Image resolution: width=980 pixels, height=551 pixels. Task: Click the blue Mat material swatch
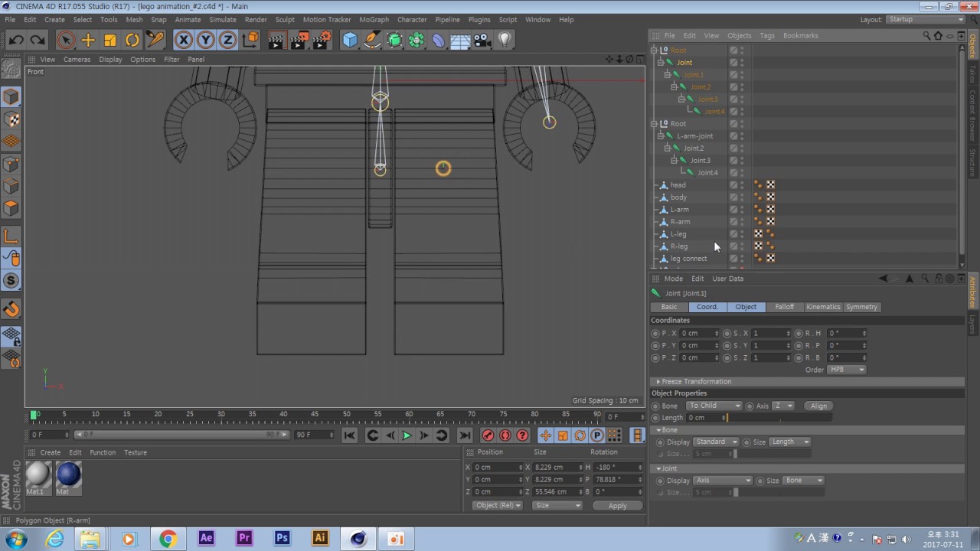tap(69, 474)
